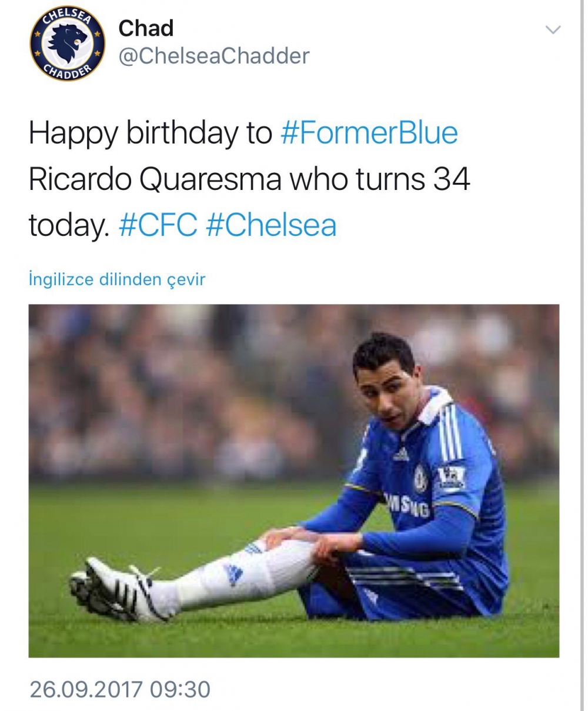Click the Premier League badge on the sleeve
Screen dimensions: 588x711
tap(452, 478)
